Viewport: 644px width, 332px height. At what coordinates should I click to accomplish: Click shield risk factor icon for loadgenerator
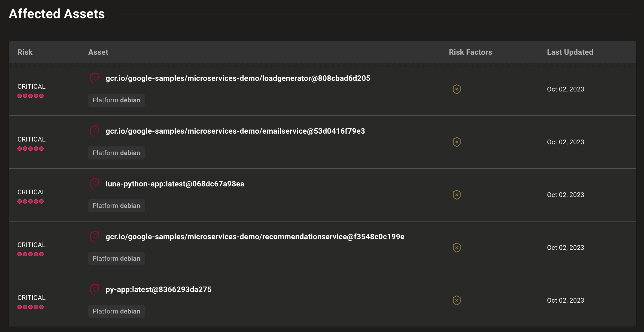[457, 89]
